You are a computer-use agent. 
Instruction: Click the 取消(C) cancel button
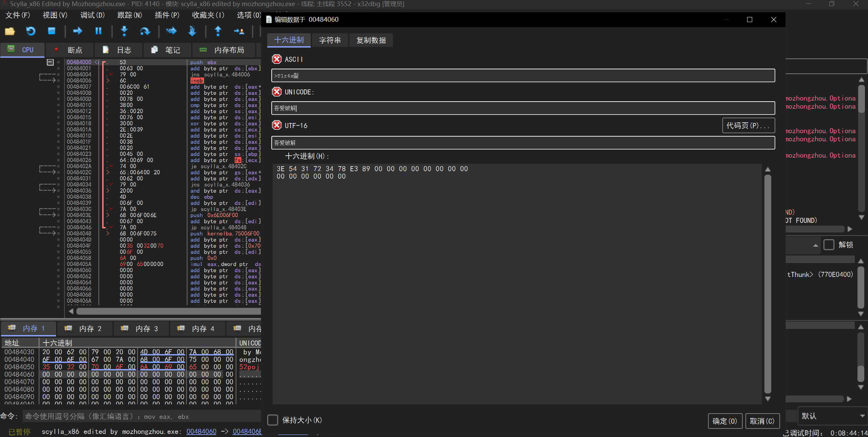(762, 421)
